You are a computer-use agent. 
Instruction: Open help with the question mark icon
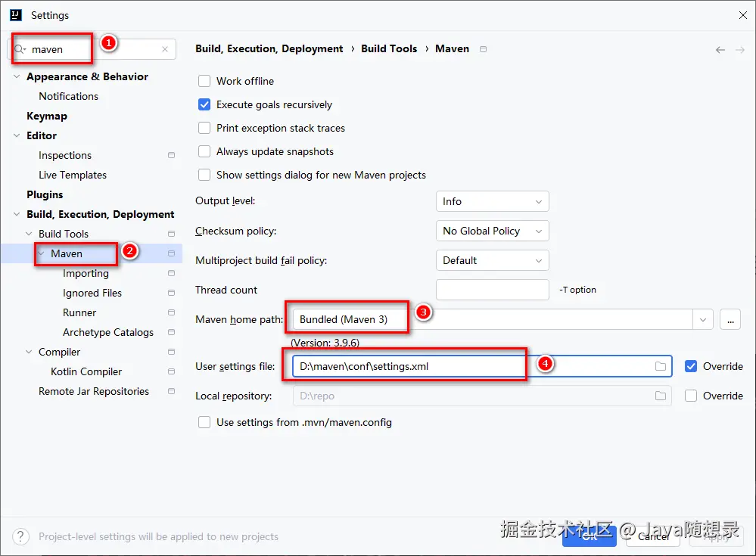click(x=20, y=536)
